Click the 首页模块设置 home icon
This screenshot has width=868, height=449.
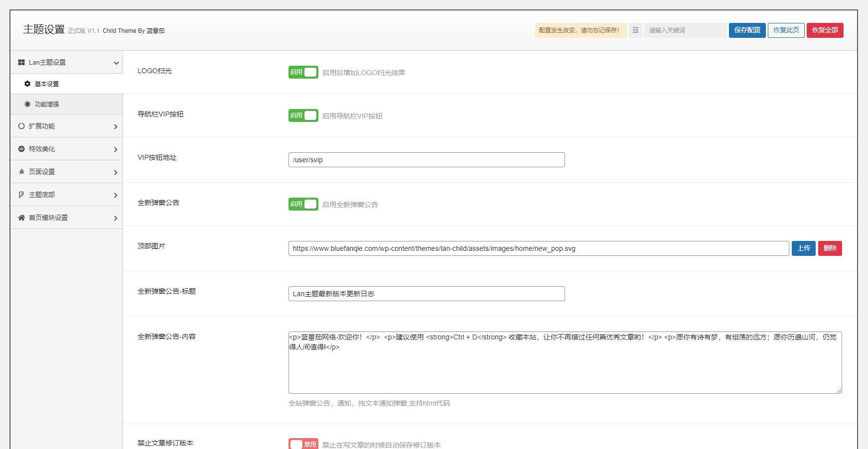20,218
